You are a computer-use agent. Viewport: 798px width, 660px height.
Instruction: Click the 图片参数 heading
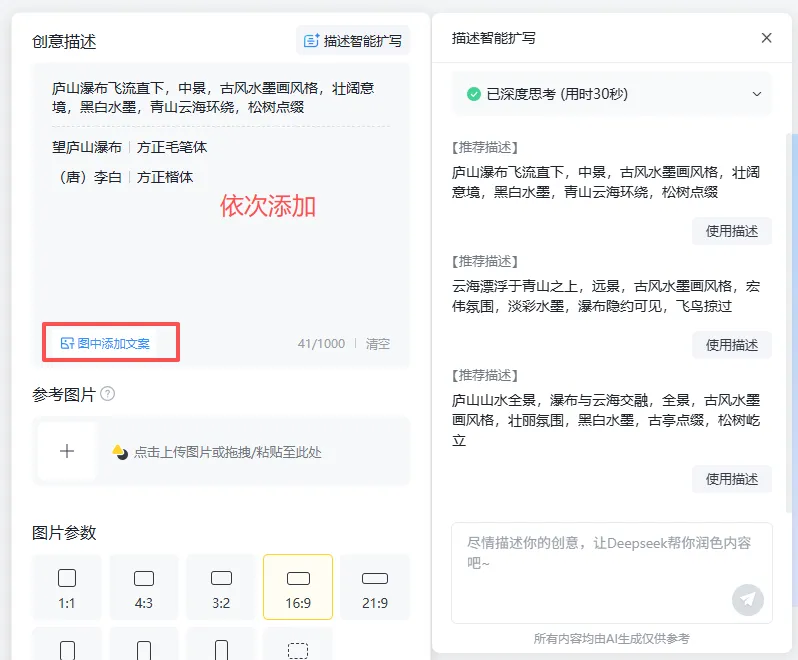click(x=64, y=533)
